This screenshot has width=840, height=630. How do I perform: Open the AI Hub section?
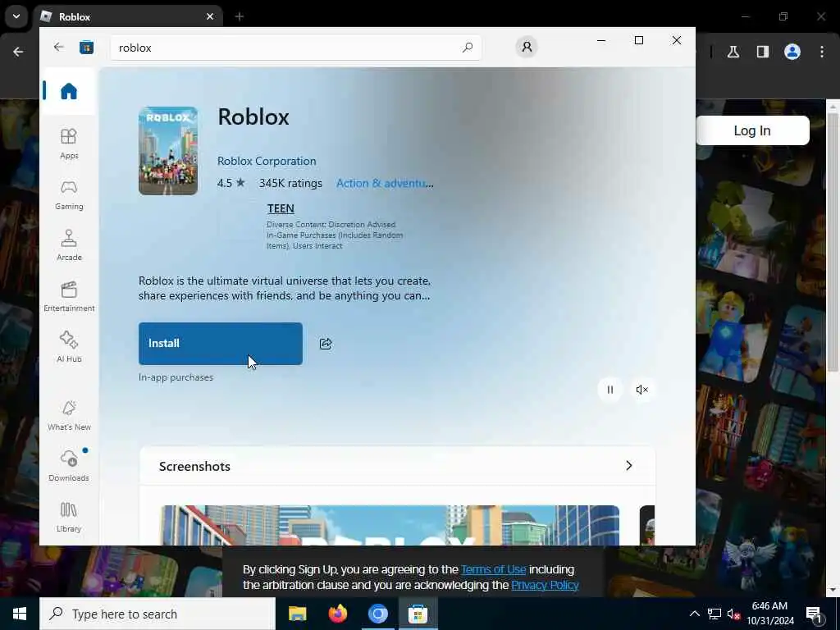point(69,347)
